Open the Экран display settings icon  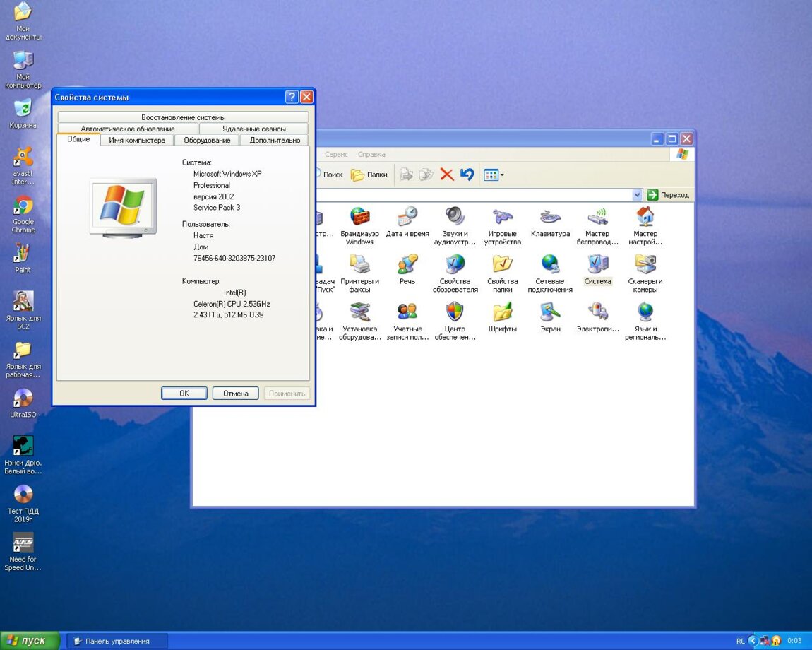point(550,312)
